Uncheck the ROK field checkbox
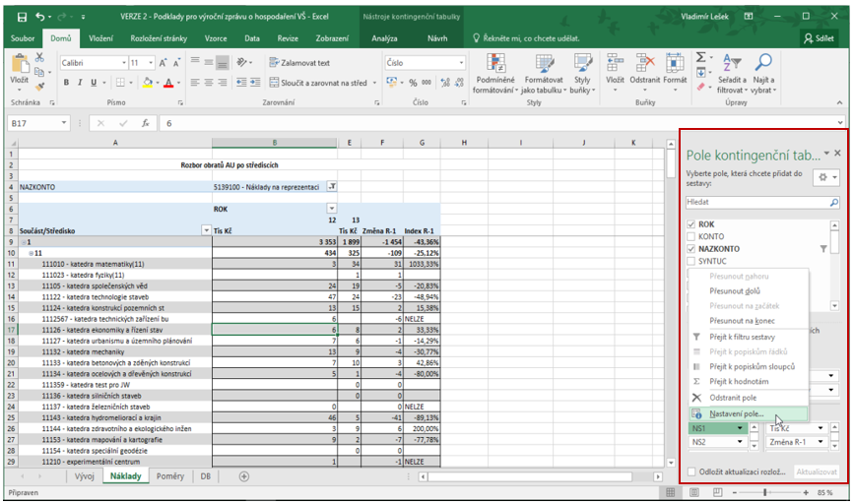 point(690,224)
